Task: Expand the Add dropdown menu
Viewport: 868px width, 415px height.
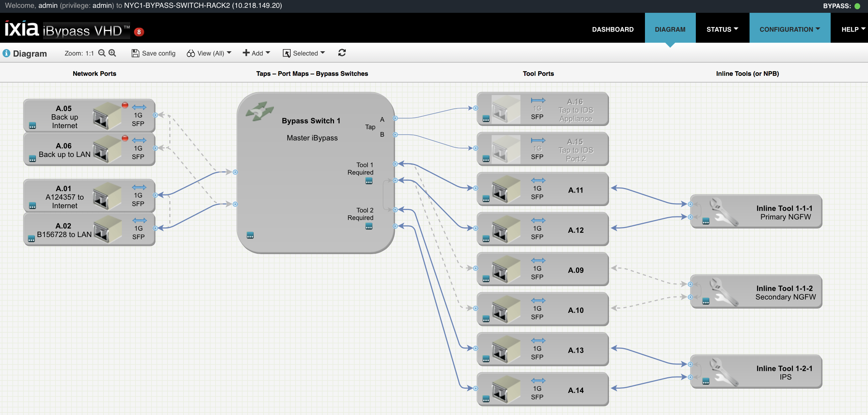Action: tap(256, 53)
